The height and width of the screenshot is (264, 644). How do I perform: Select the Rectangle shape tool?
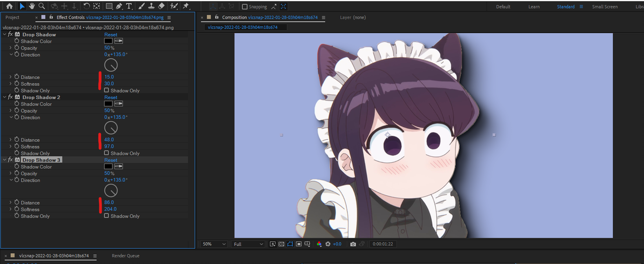[109, 6]
